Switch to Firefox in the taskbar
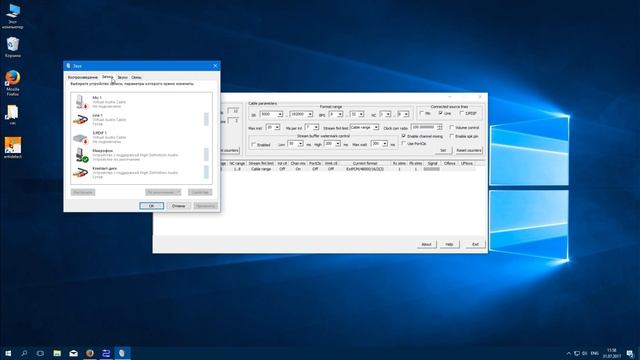The image size is (640, 360). 90,353
